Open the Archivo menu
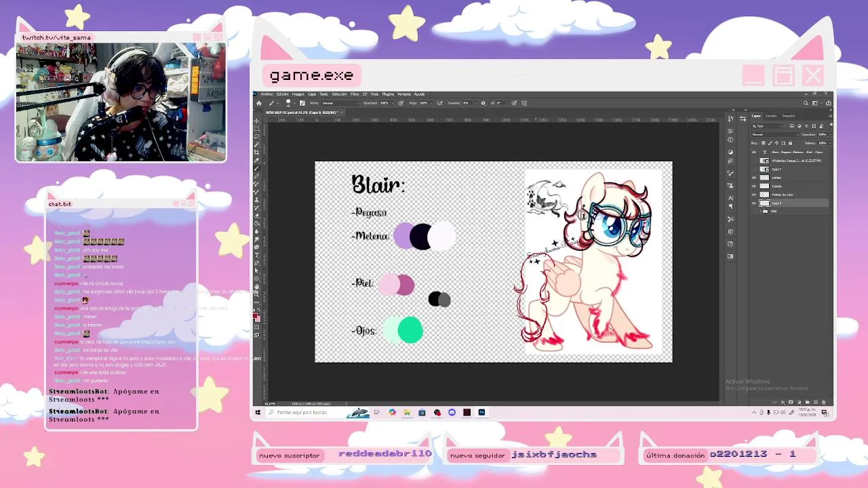868x488 pixels. [267, 94]
